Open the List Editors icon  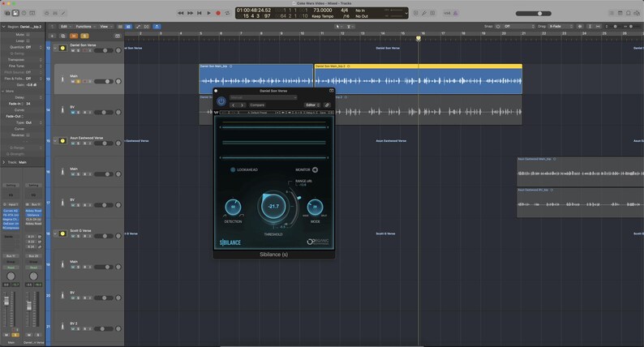[x=612, y=13]
